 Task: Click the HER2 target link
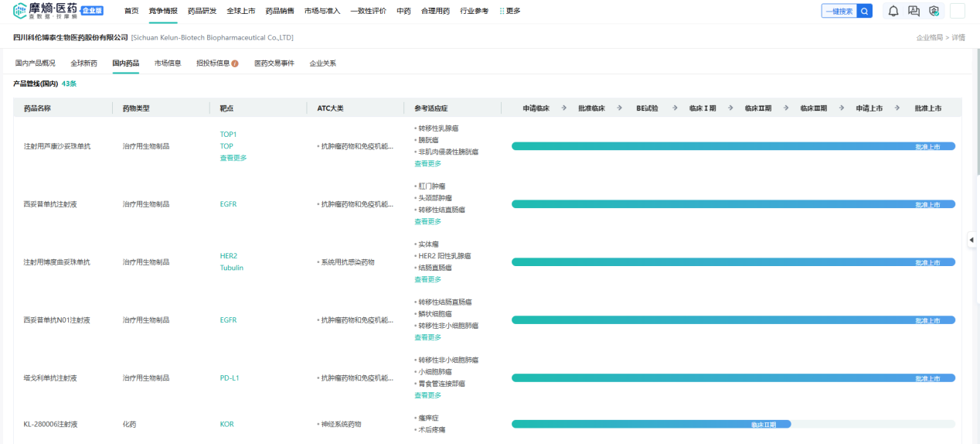(x=229, y=256)
